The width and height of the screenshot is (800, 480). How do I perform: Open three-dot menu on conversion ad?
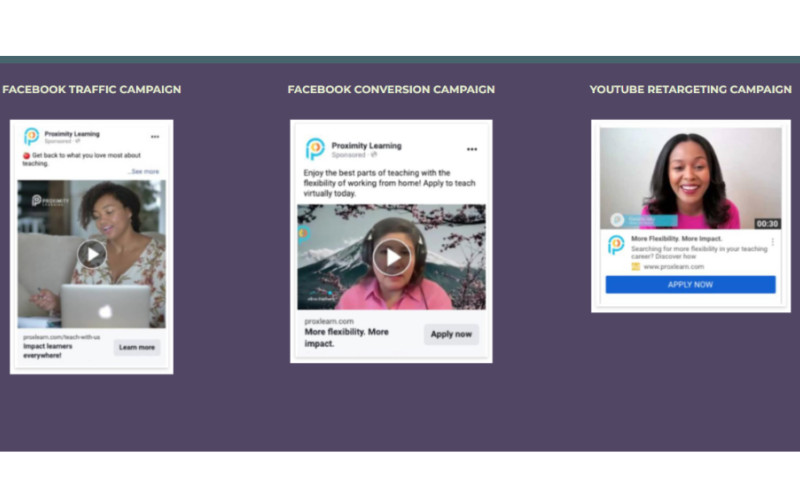(x=471, y=149)
